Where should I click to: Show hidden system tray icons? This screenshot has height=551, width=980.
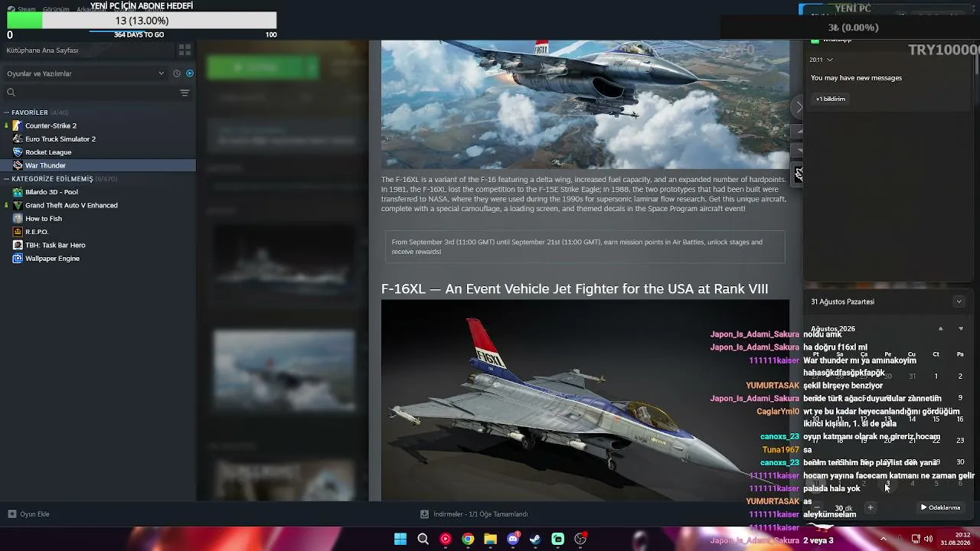(883, 539)
